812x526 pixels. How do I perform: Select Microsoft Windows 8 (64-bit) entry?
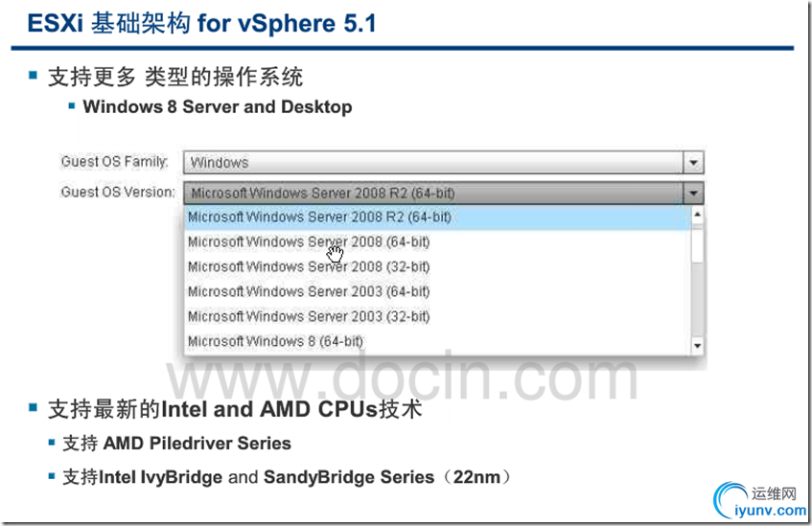point(437,342)
